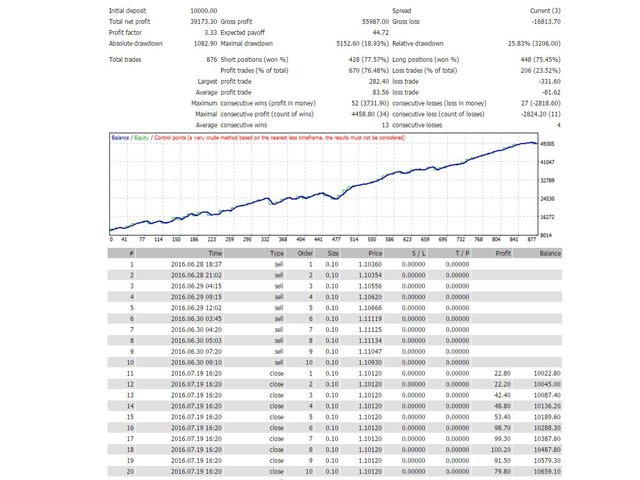
Task: Click profit cell 100.20 in row 18
Action: point(501,450)
